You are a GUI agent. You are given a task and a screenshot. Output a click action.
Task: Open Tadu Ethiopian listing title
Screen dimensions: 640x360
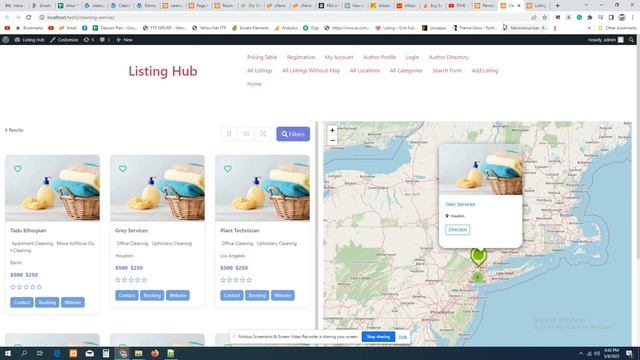(x=28, y=230)
